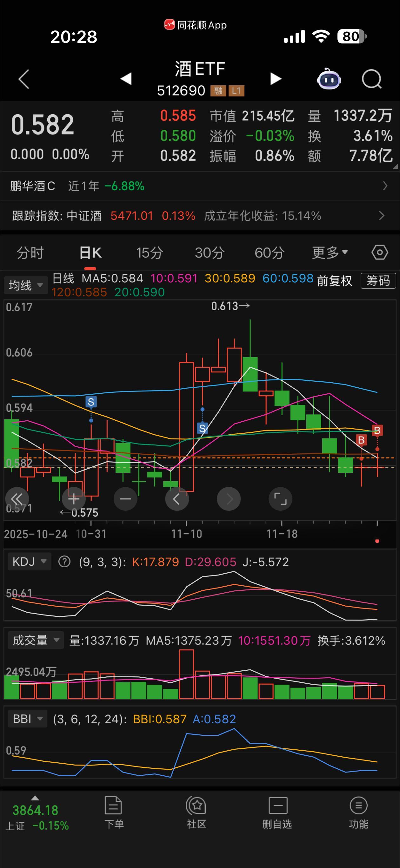400x868 pixels.
Task: Open the 更多 period dropdown
Action: click(x=330, y=253)
